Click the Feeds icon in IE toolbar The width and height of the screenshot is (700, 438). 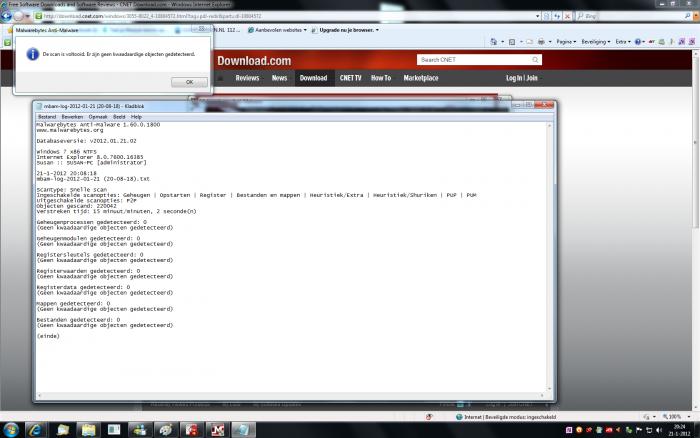(x=512, y=42)
